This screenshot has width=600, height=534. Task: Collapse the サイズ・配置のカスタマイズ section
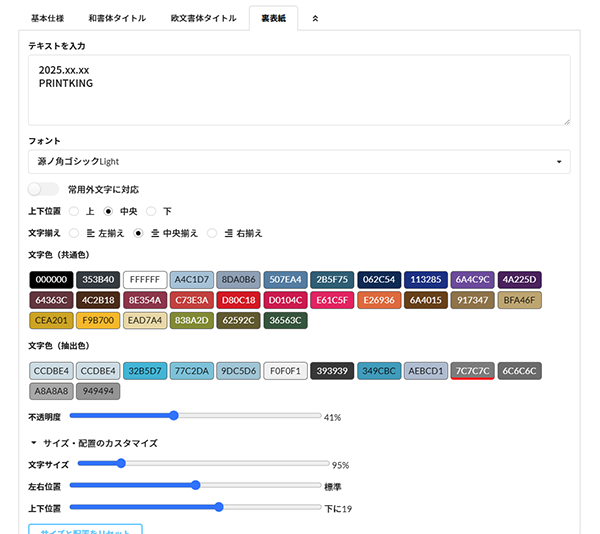coord(34,442)
